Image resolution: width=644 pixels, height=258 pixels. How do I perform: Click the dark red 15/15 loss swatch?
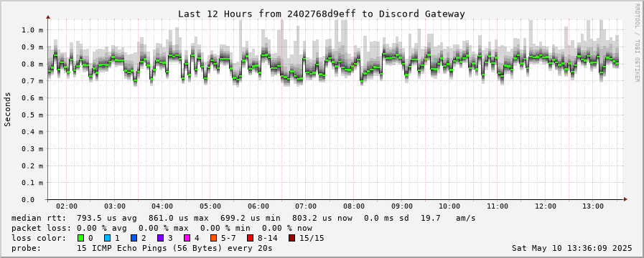click(291, 238)
